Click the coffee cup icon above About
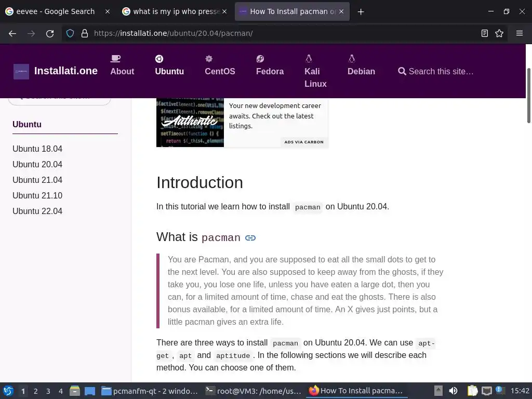This screenshot has width=532, height=399. pyautogui.click(x=115, y=59)
